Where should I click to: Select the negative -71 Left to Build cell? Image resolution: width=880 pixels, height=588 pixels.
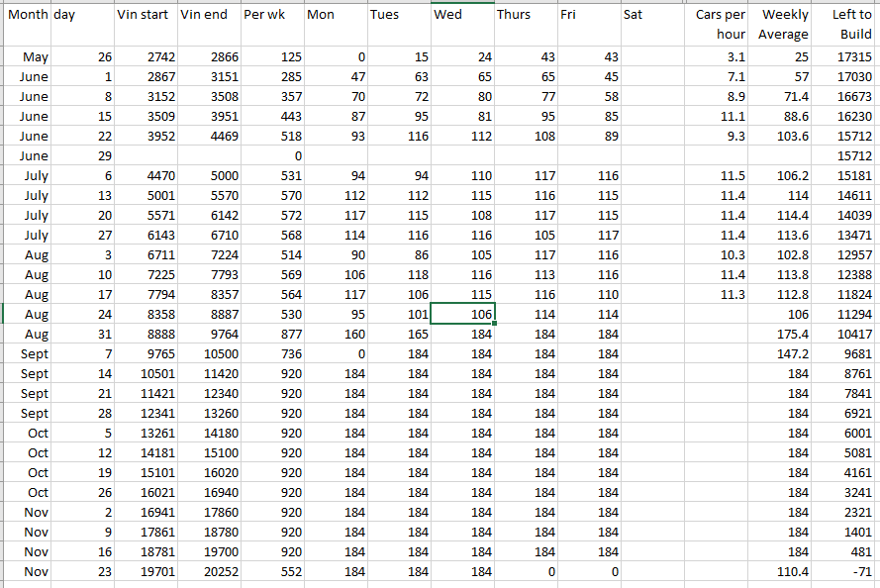pos(845,572)
